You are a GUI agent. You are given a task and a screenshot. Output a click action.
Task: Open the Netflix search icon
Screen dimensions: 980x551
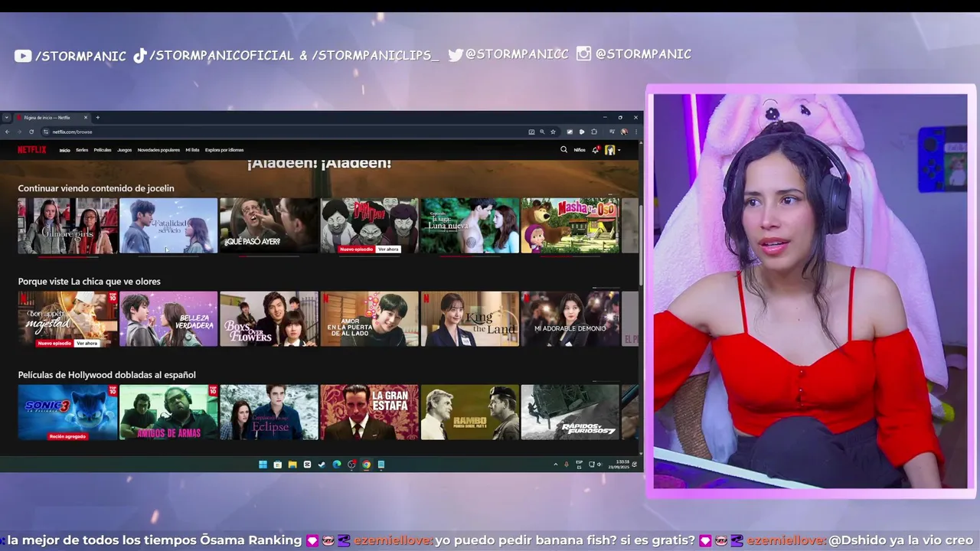pyautogui.click(x=563, y=150)
